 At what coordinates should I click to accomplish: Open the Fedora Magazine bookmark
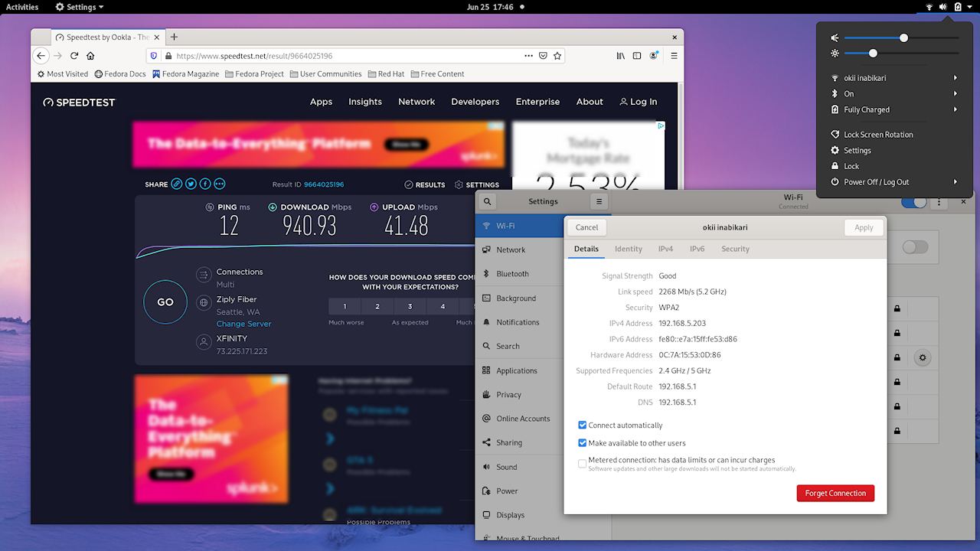click(186, 74)
